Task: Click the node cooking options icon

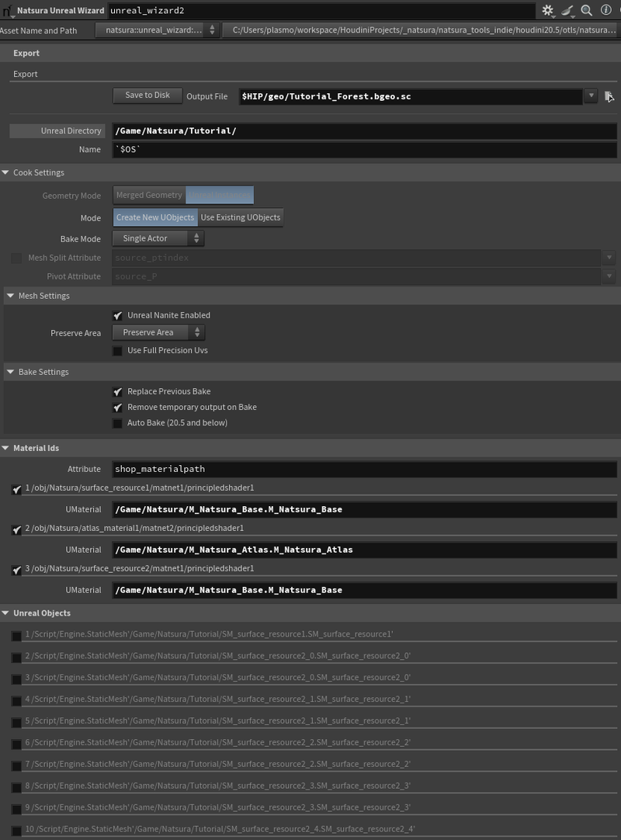Action: pyautogui.click(x=567, y=10)
